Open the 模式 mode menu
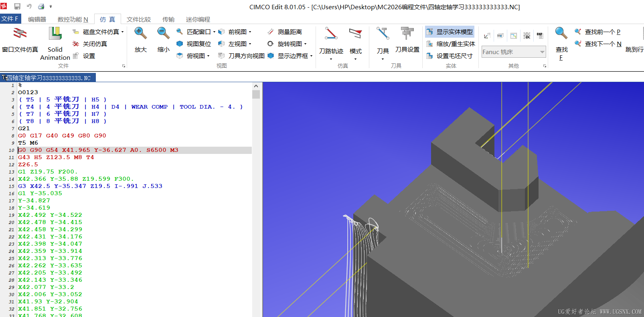 355,43
